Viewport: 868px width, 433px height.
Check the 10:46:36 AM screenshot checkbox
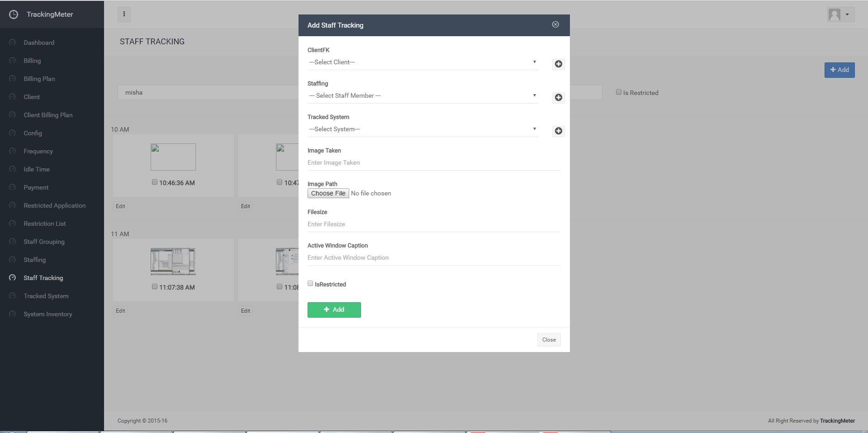pyautogui.click(x=155, y=182)
